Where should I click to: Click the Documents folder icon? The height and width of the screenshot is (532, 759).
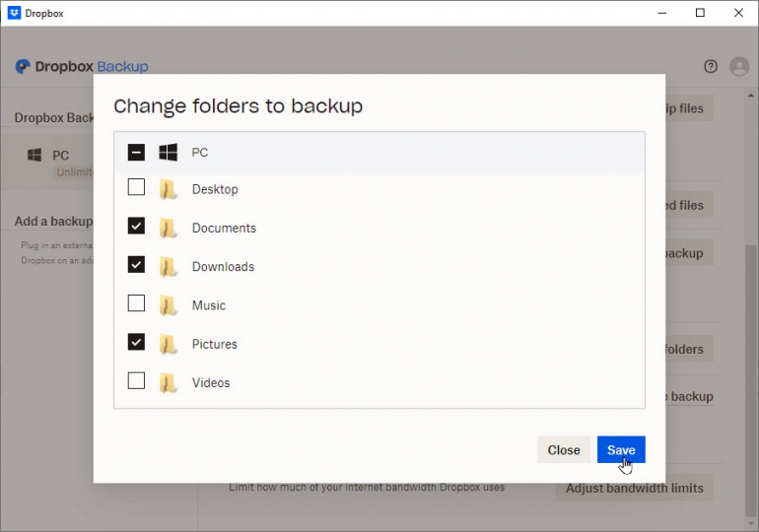pos(168,228)
